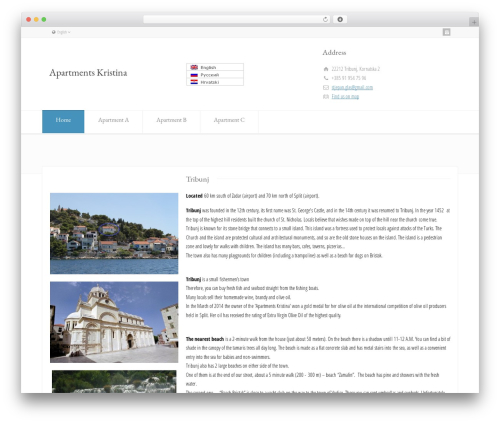Image resolution: width=500 pixels, height=423 pixels.
Task: Open the partially visible green landscape photo
Action: click(114, 381)
